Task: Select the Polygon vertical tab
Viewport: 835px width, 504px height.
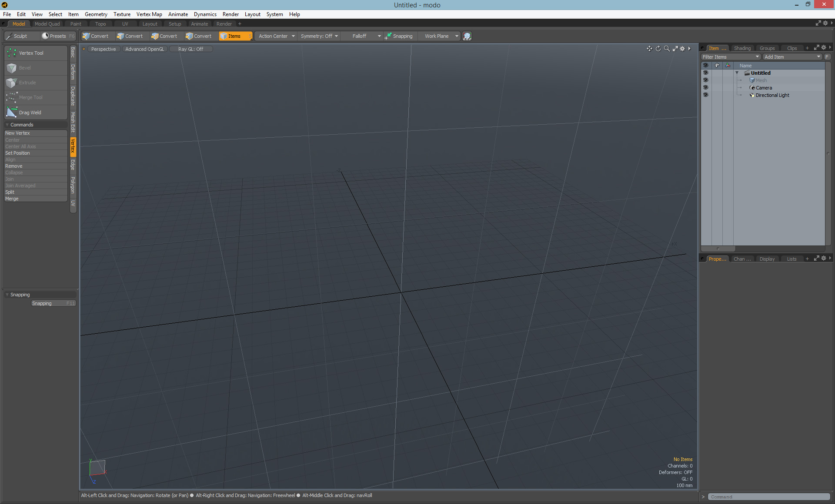Action: 73,185
